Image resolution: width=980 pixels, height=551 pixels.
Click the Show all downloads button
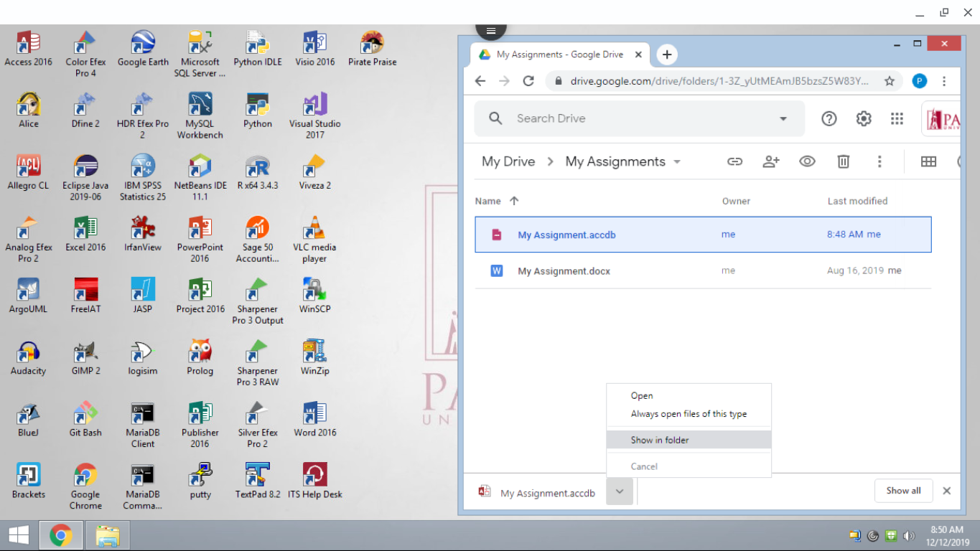903,491
